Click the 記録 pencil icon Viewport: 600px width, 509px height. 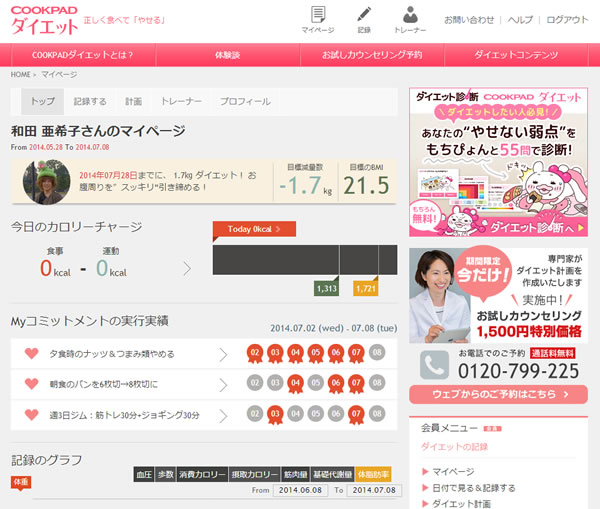[364, 15]
